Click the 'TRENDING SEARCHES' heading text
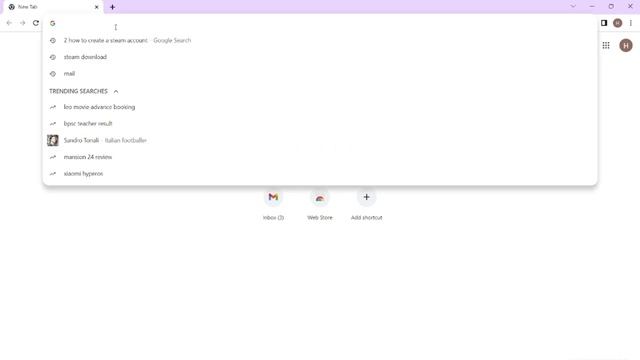The image size is (640, 360). (x=78, y=91)
